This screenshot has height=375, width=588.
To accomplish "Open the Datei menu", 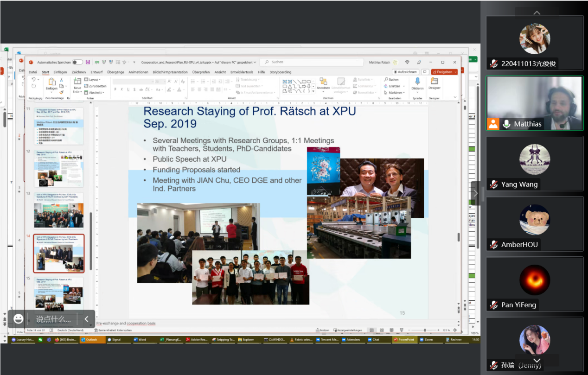I will tap(33, 72).
